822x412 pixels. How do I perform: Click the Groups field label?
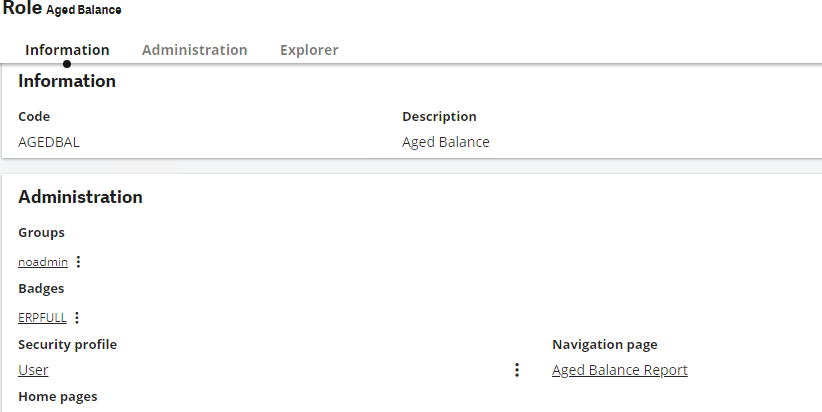point(41,232)
